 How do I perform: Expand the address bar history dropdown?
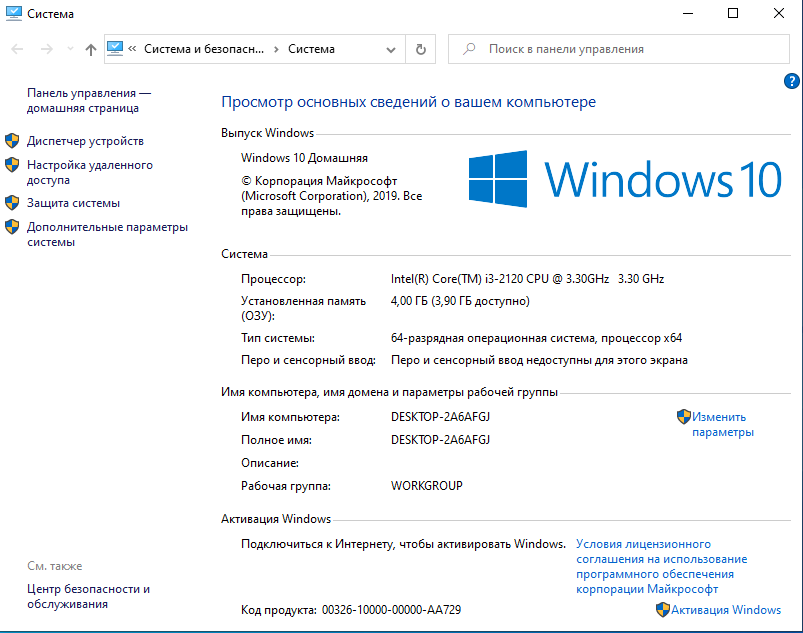point(391,50)
